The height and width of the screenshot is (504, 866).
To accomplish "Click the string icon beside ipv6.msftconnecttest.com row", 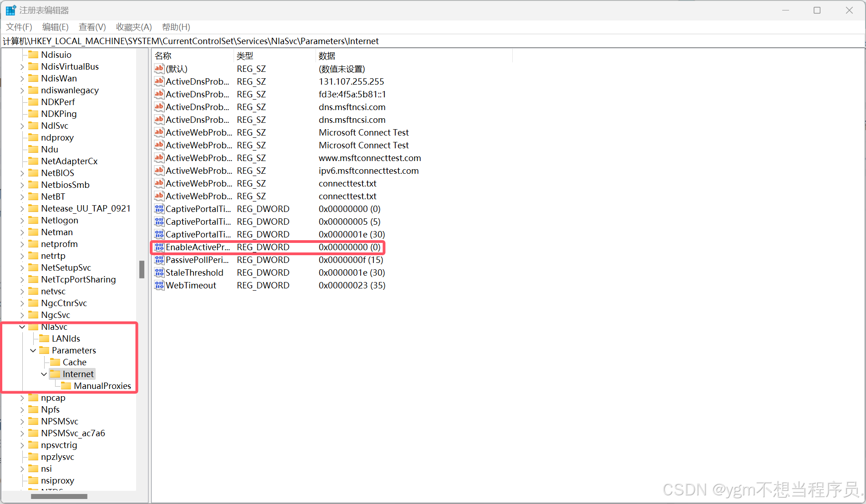I will (x=159, y=171).
